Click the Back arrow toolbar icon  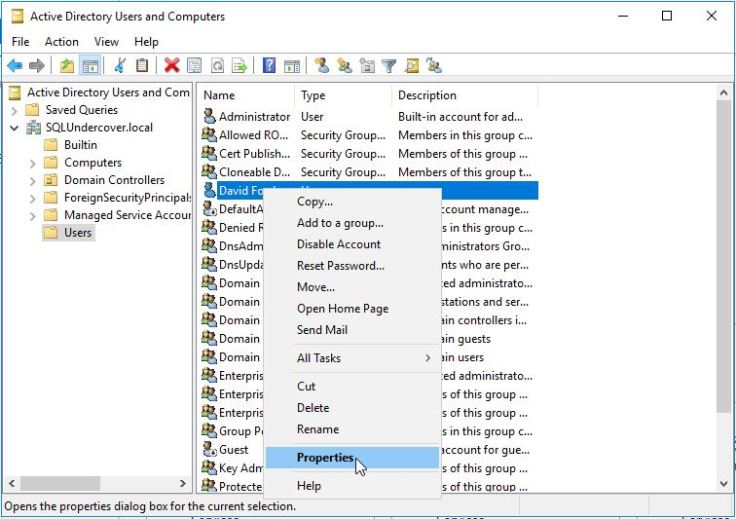[15, 66]
